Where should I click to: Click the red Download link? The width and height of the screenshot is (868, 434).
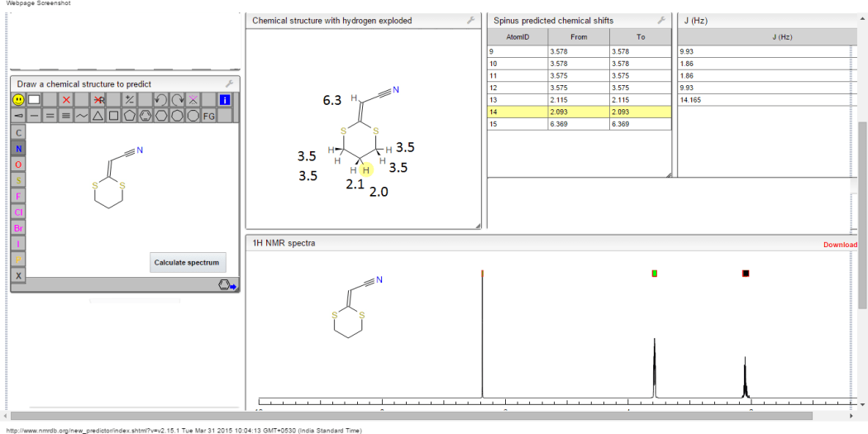(x=840, y=245)
